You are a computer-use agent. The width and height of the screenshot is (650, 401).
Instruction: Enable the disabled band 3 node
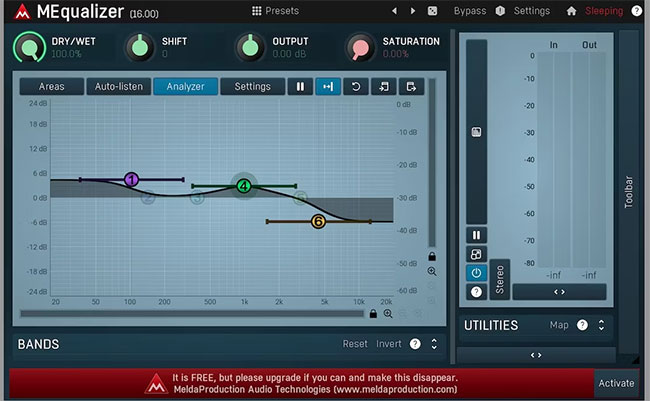[x=197, y=197]
